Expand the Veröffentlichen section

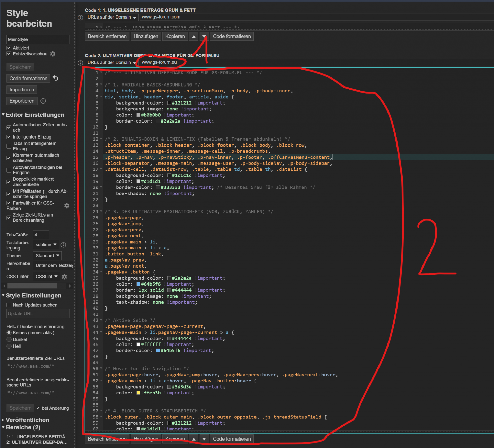(x=27, y=420)
